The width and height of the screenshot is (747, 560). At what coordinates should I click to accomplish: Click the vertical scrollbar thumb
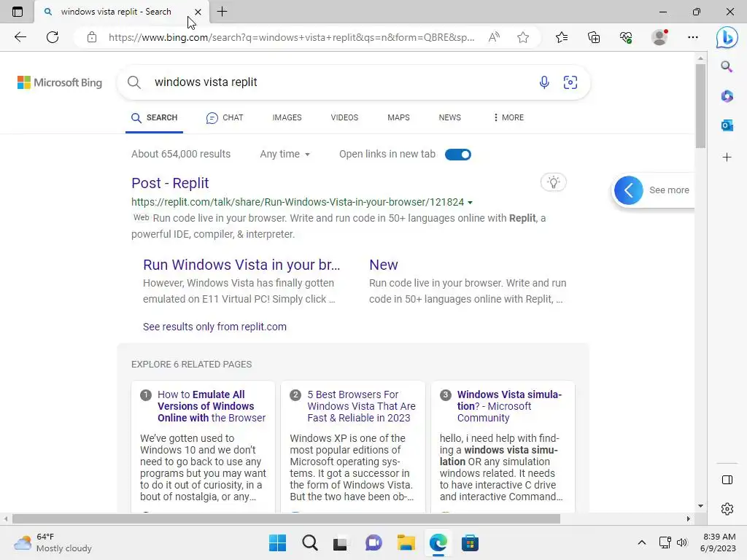pyautogui.click(x=700, y=106)
